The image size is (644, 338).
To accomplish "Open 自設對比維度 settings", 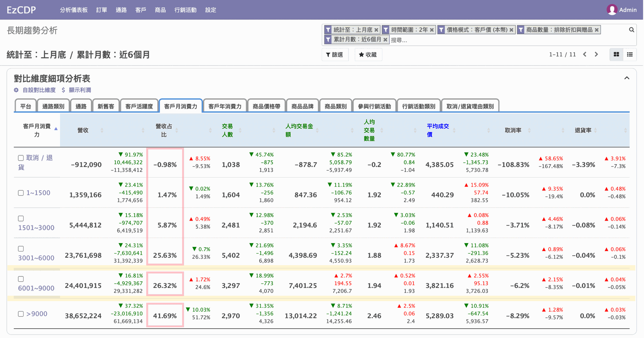I will (35, 90).
